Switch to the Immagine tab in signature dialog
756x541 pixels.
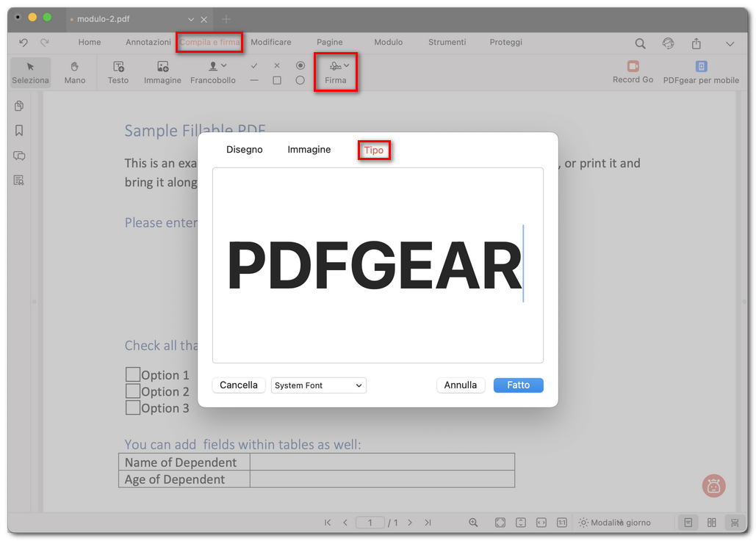pos(309,149)
